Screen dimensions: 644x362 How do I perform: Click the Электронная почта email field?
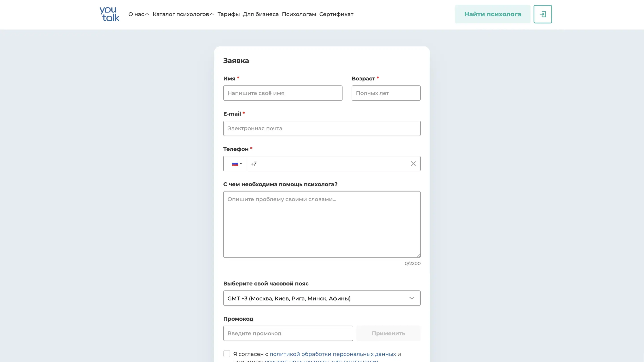point(322,128)
